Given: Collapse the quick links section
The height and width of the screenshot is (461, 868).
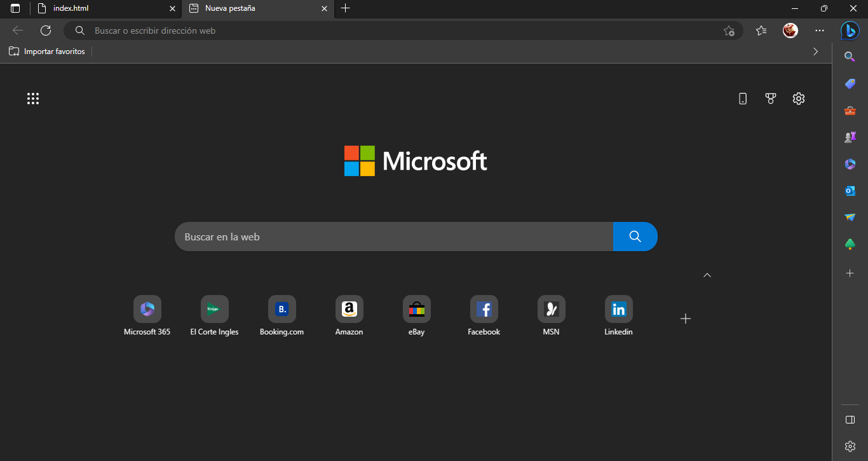Looking at the screenshot, I should click(707, 275).
